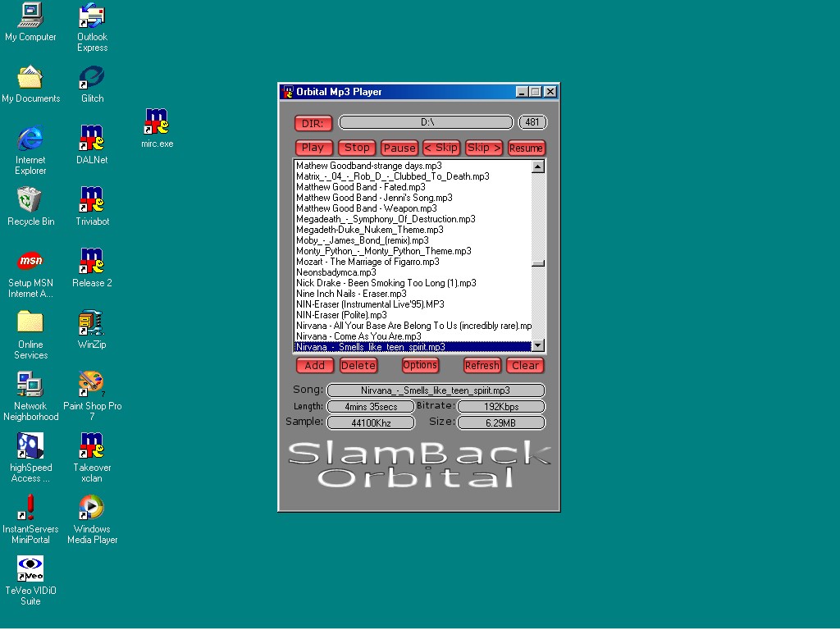Click the TeVeo VIDiO Suite icon
Viewport: 840px width, 630px height.
click(30, 568)
